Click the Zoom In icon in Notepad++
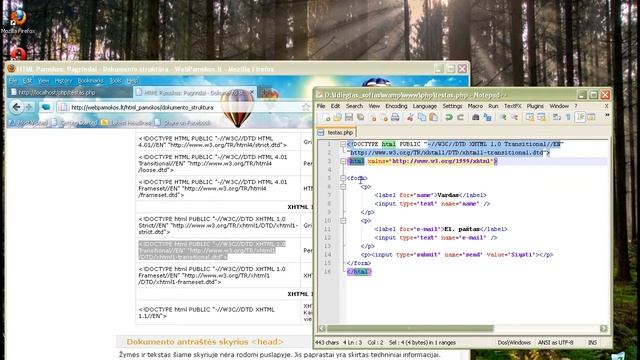640x360 pixels. point(503,118)
